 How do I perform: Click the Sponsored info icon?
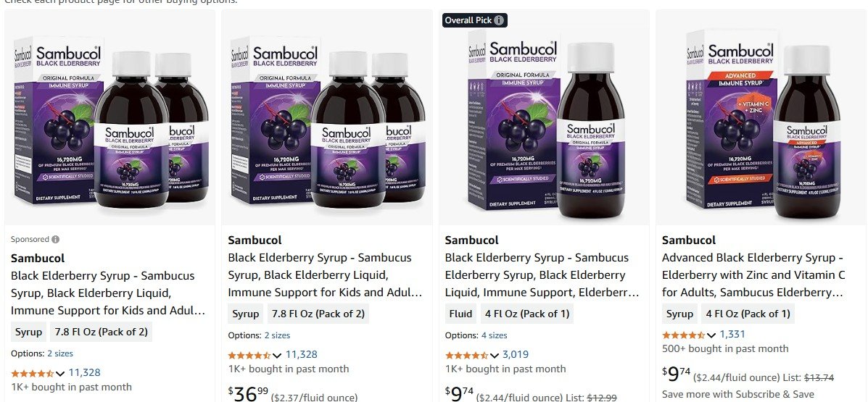(x=56, y=239)
